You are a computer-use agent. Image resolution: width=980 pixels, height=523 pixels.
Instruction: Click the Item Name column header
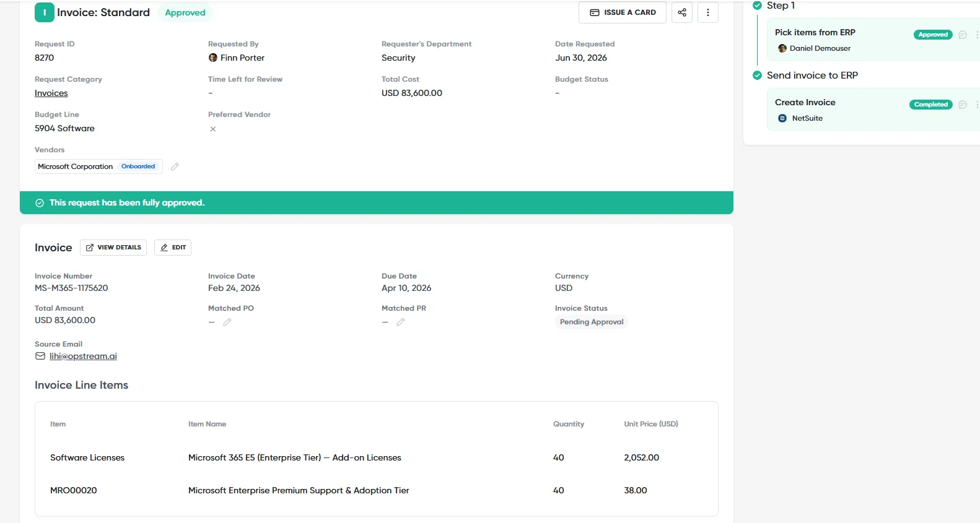[x=207, y=424]
